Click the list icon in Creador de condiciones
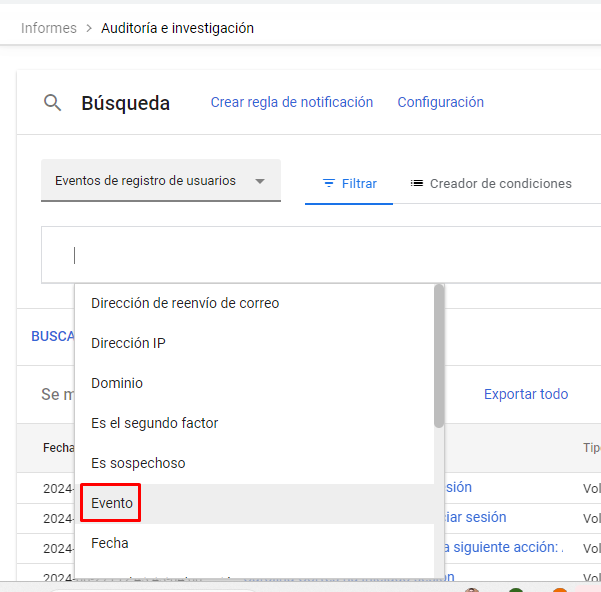The height and width of the screenshot is (592, 601). [417, 183]
